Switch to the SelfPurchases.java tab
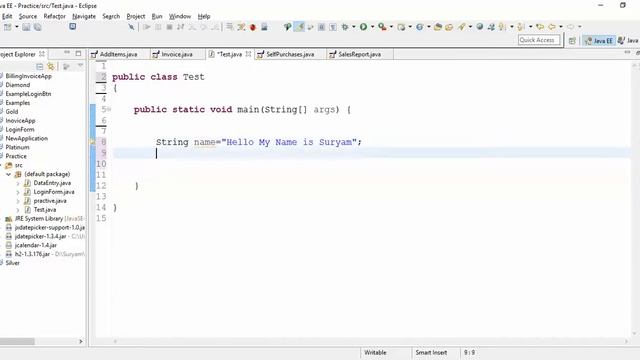This screenshot has width=640, height=360. point(290,54)
